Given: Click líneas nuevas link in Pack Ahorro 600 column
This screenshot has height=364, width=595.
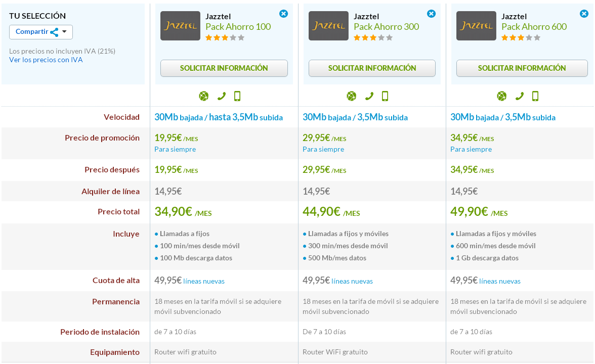Looking at the screenshot, I should [x=500, y=281].
